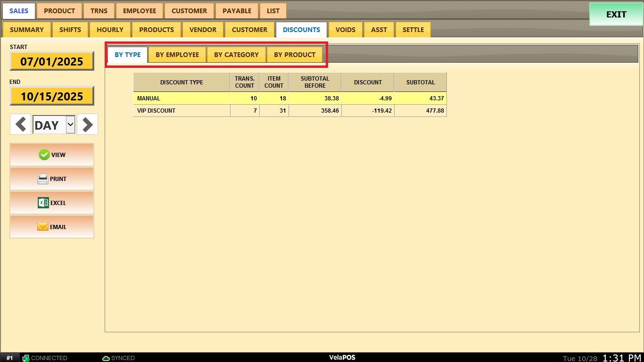Show discounts By Product tab

click(295, 55)
